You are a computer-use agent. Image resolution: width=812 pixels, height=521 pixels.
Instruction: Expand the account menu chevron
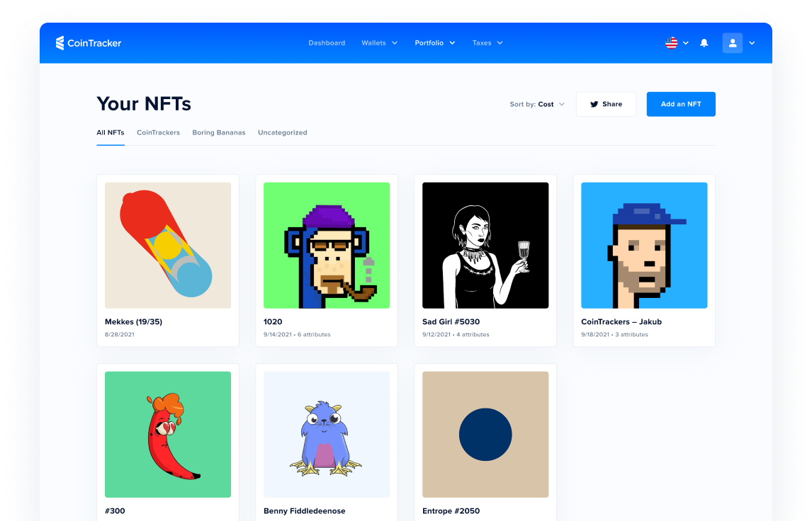(752, 43)
